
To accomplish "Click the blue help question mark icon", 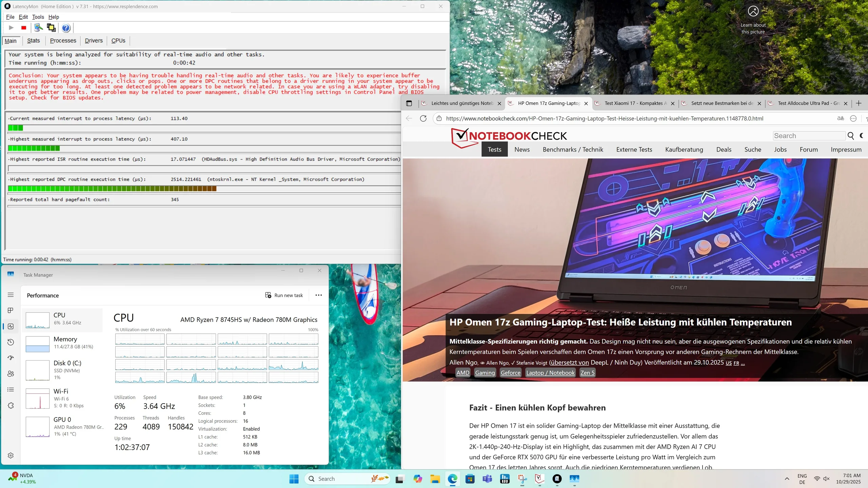I will pyautogui.click(x=66, y=28).
